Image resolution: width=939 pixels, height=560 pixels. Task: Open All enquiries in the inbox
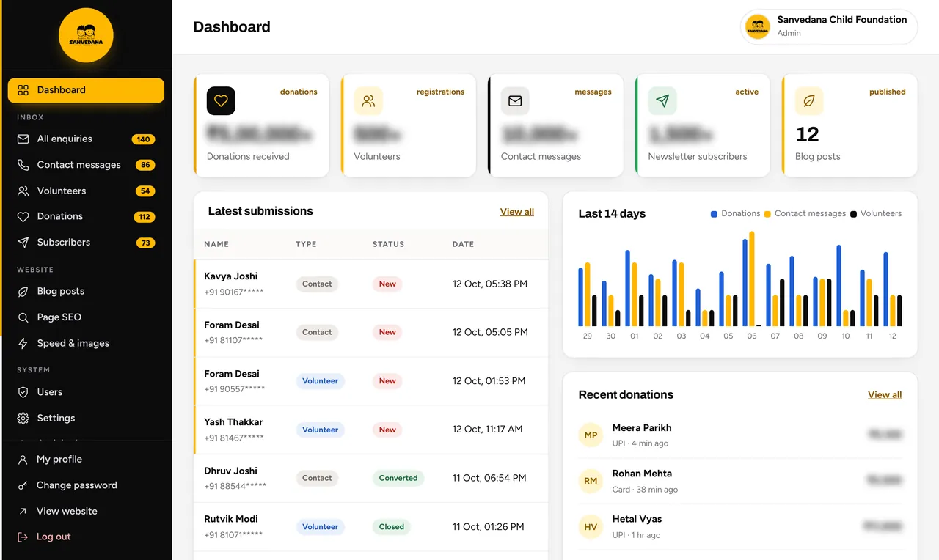pos(86,139)
